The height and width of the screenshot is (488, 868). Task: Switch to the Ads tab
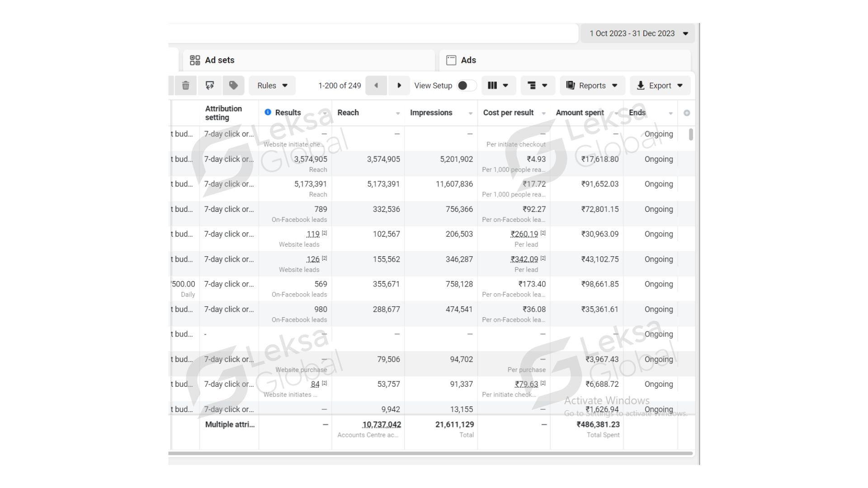point(468,60)
